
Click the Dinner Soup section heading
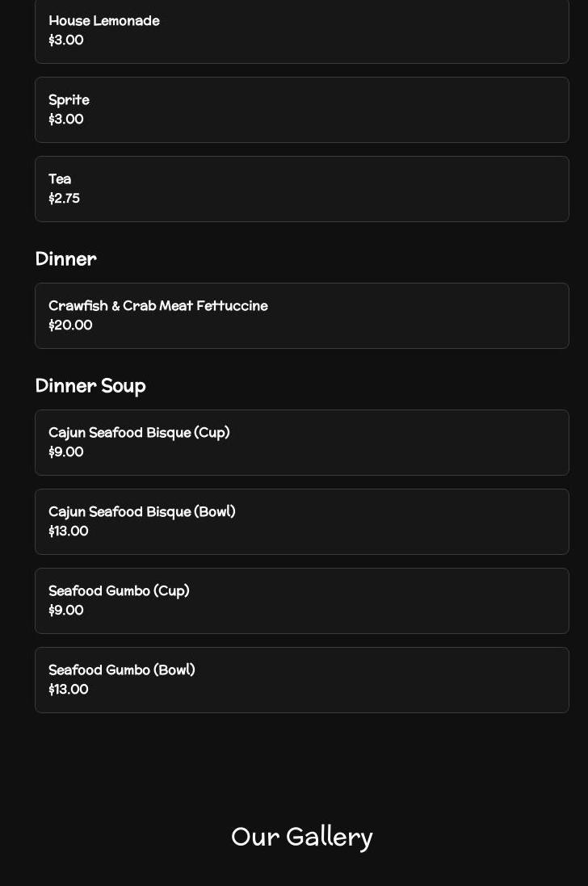point(90,386)
